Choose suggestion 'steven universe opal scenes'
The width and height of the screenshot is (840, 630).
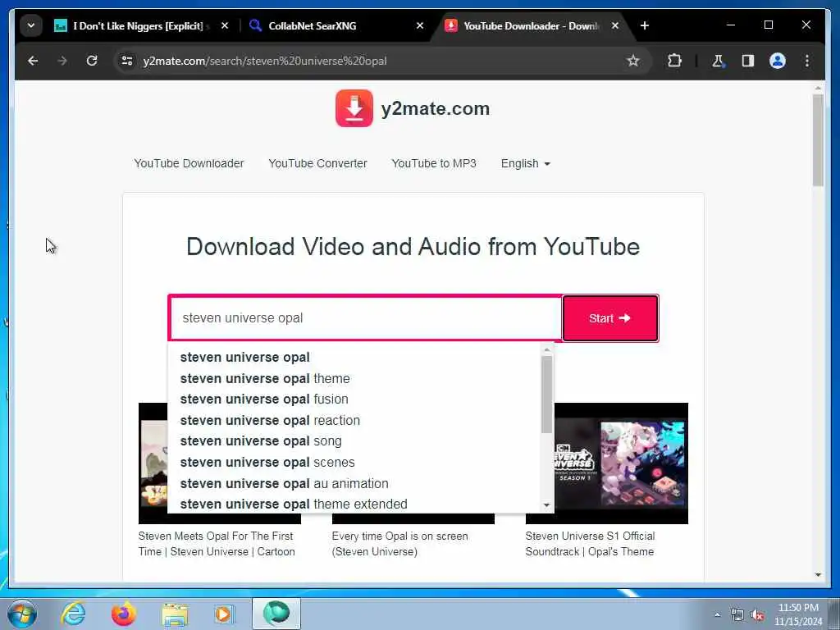tap(356, 463)
